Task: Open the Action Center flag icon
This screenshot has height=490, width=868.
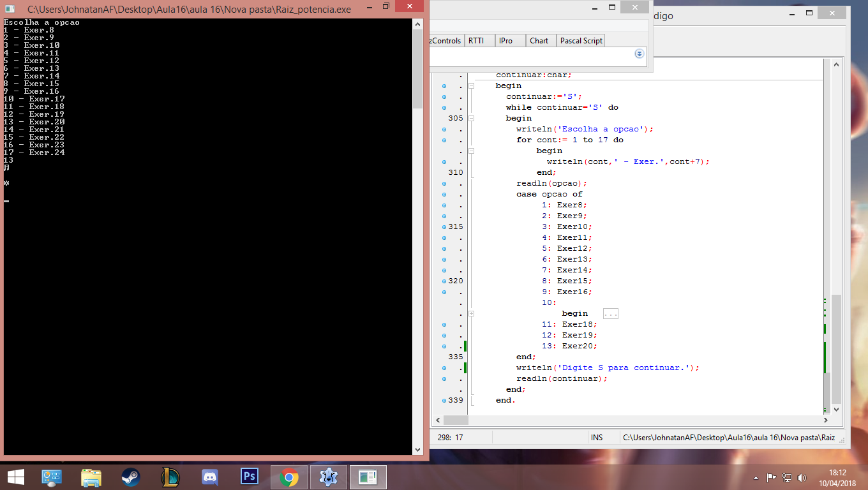Action: click(x=771, y=477)
